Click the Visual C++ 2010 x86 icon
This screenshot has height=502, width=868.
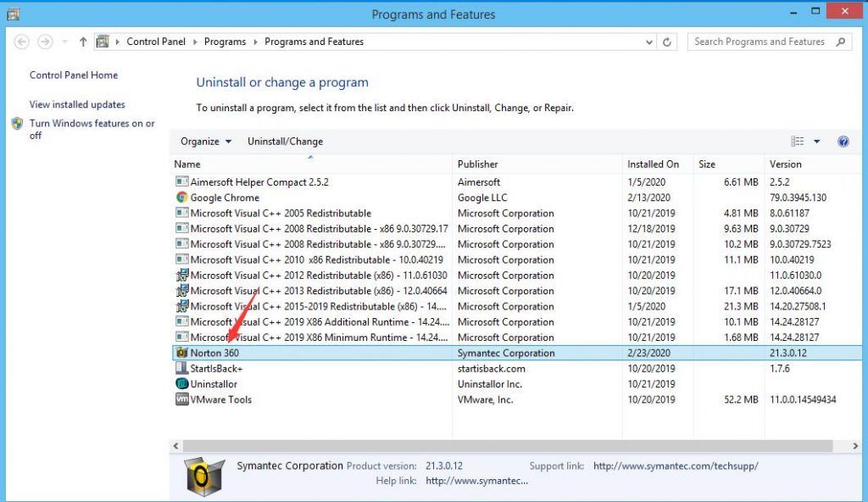click(181, 259)
